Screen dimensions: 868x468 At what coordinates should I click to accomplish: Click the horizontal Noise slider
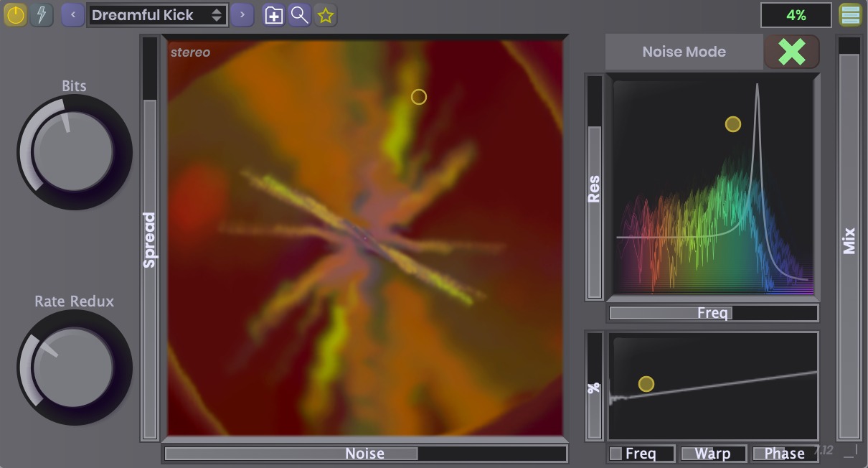point(365,454)
